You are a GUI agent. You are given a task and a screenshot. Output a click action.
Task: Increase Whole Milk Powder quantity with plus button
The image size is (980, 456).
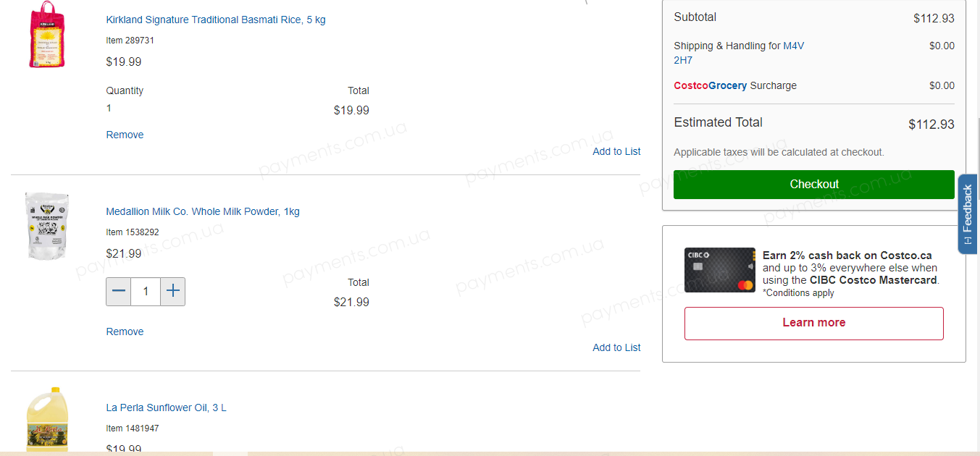(x=172, y=292)
